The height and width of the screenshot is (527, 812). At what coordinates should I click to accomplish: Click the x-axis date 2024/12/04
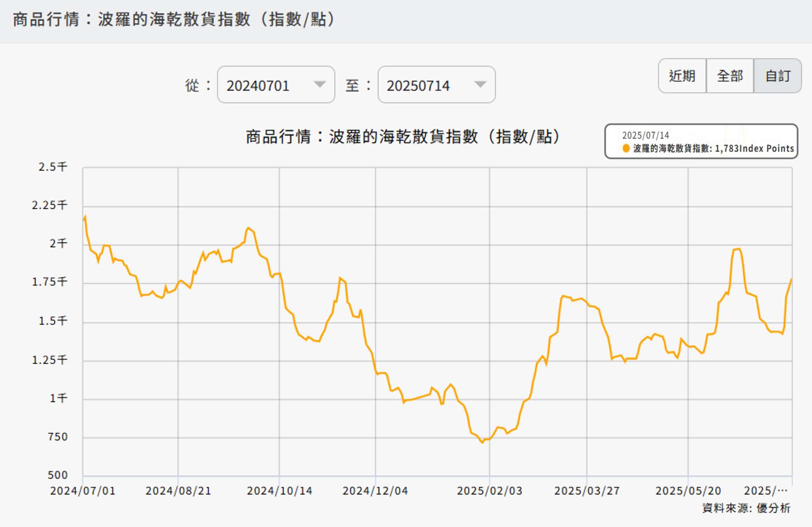(x=375, y=491)
